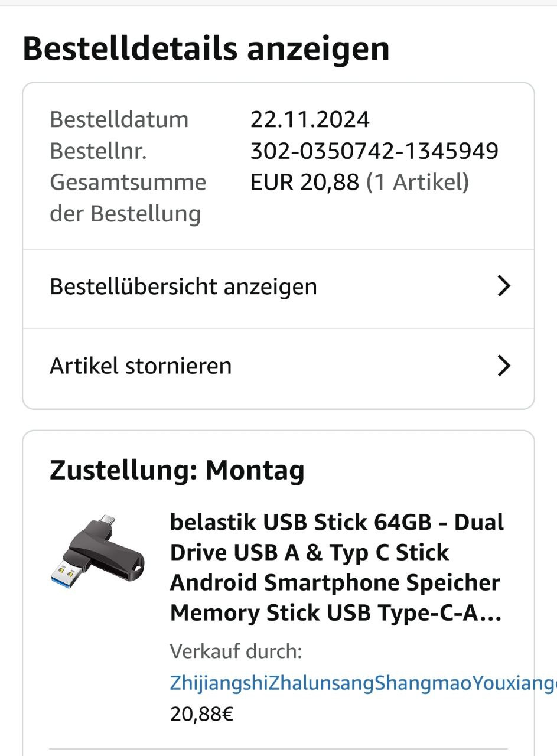Click the Bestelldetails anzeigen page heading

(206, 49)
